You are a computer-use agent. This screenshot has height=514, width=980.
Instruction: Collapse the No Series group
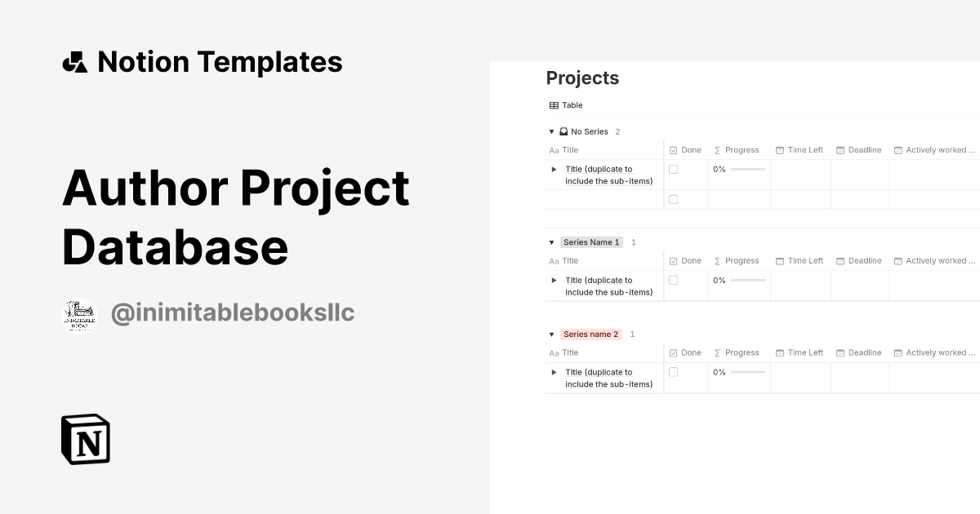551,131
